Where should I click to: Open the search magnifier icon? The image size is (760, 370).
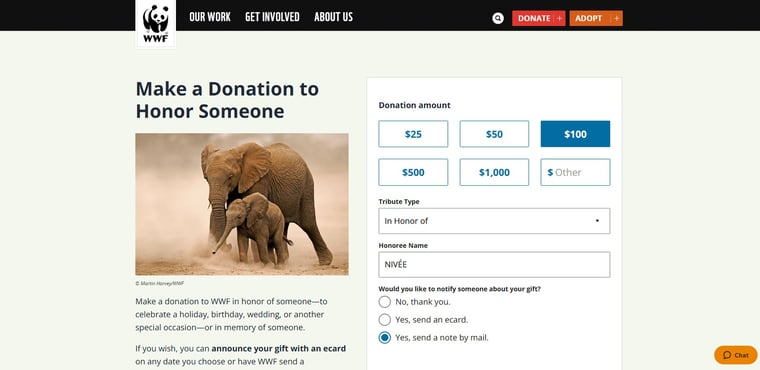[498, 18]
